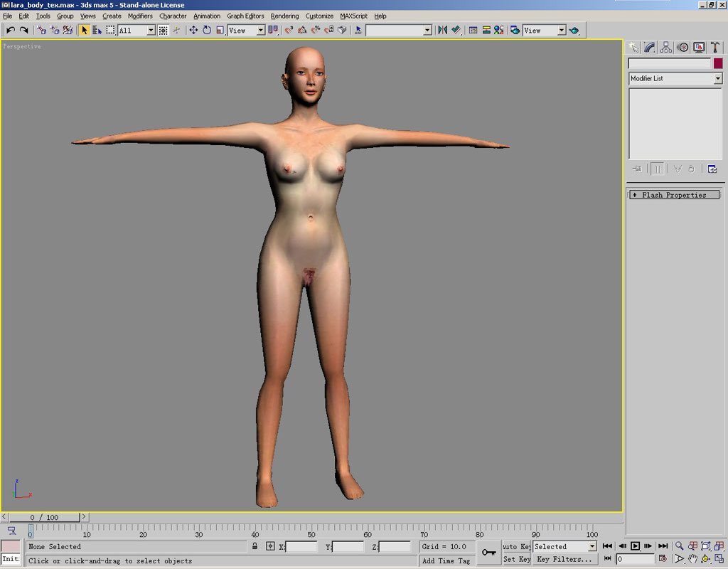The height and width of the screenshot is (569, 728).
Task: Open the Modifiers menu
Action: pos(140,16)
